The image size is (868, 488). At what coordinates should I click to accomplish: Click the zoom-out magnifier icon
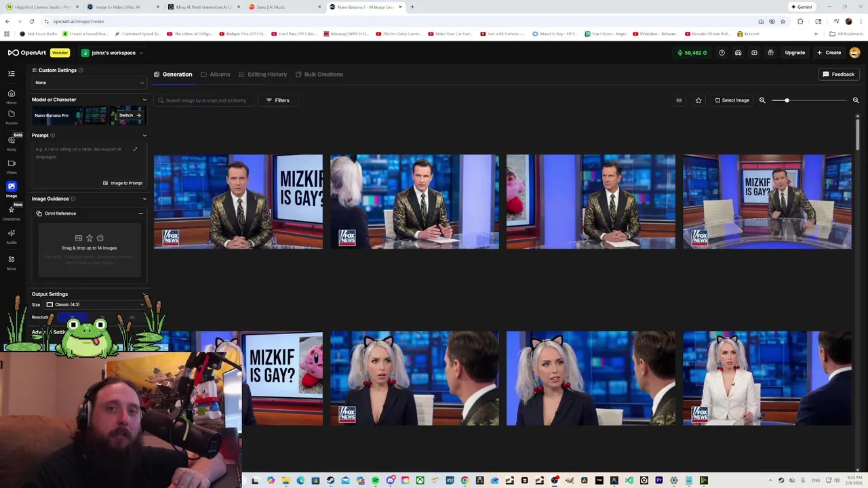pyautogui.click(x=762, y=100)
